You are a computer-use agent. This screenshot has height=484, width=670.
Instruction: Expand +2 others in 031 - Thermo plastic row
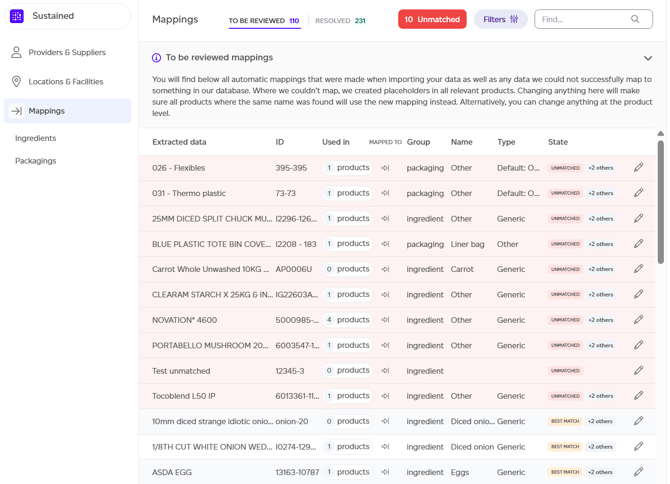pyautogui.click(x=600, y=193)
